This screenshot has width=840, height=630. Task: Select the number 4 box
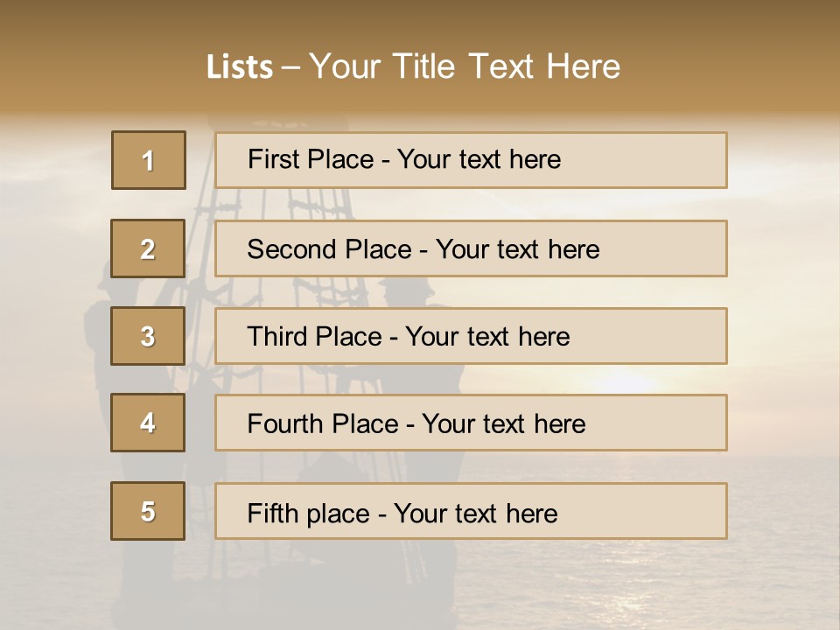[x=148, y=423]
